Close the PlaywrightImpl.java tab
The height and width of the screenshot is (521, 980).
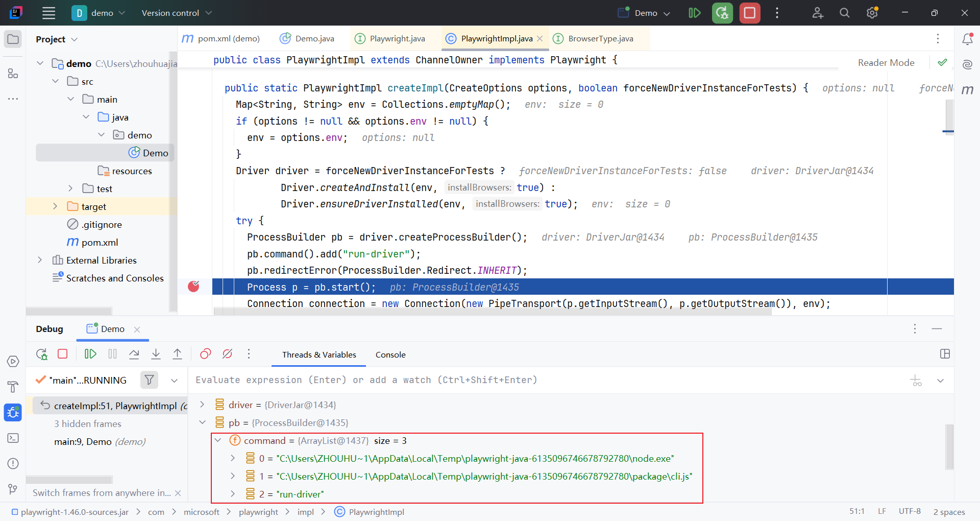[x=540, y=38]
